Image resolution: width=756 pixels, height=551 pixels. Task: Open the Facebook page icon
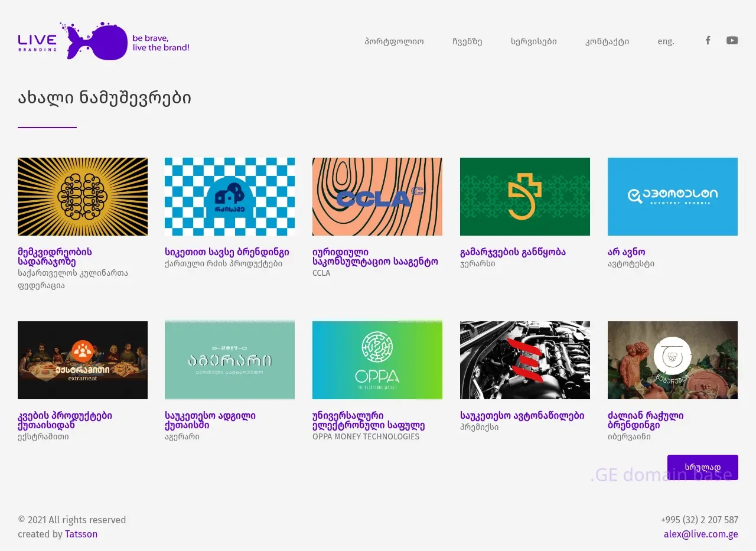[x=708, y=40]
